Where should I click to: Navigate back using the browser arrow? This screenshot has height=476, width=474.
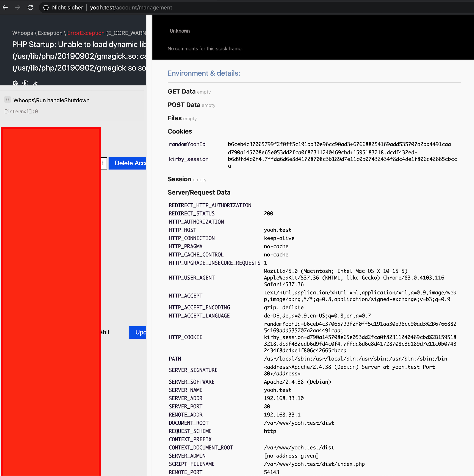click(5, 7)
